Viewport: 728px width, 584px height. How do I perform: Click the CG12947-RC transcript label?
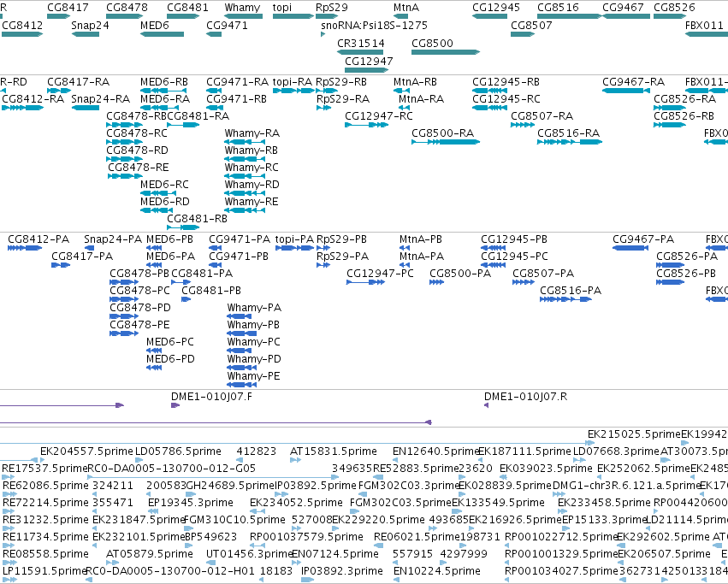pos(379,116)
